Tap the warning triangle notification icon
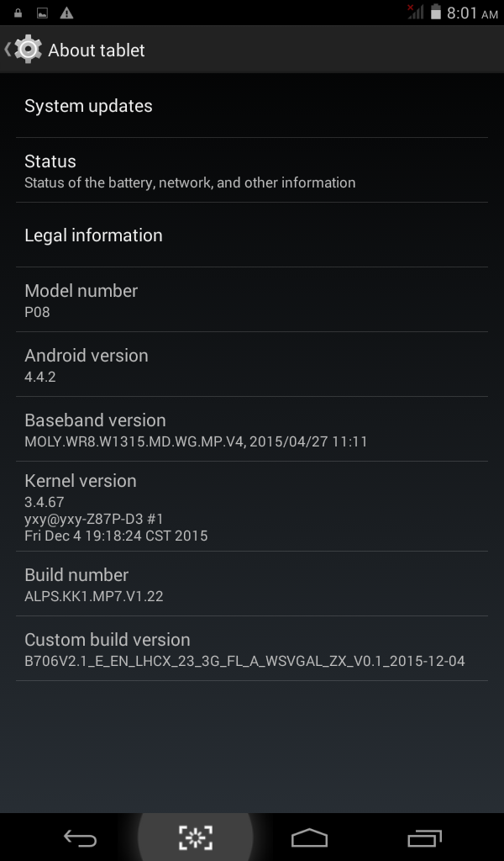 (66, 13)
